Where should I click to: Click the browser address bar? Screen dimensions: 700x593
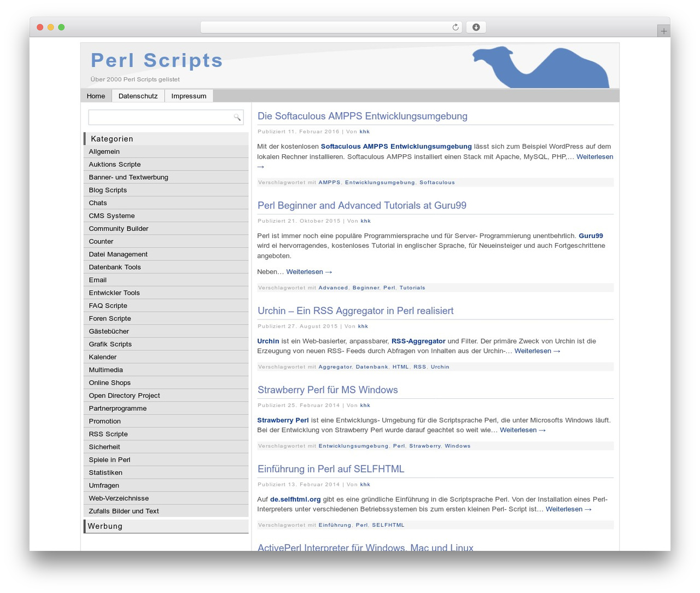[331, 27]
